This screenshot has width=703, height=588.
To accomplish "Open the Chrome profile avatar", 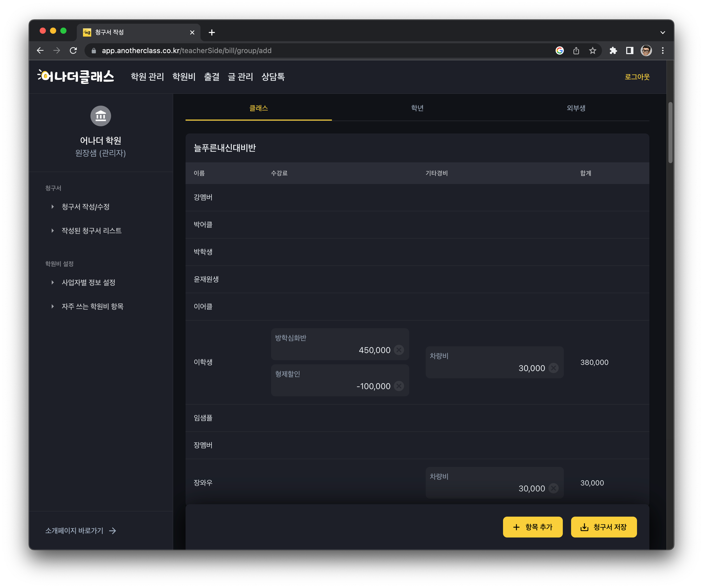I will click(646, 51).
